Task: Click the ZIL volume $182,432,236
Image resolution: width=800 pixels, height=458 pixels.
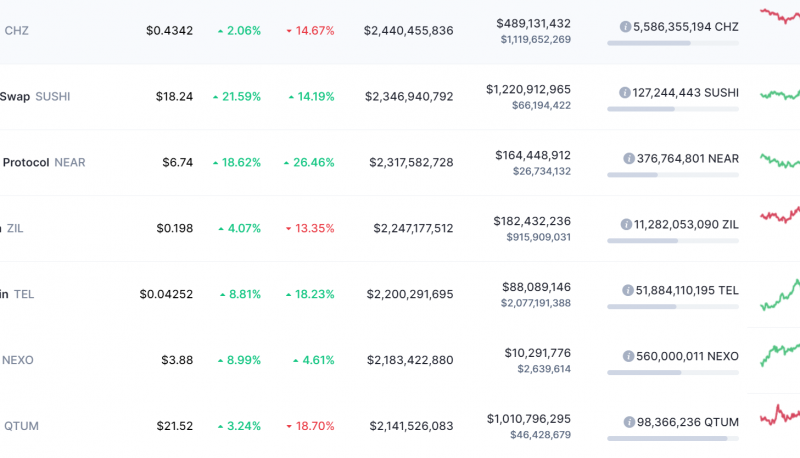Action: pos(532,221)
